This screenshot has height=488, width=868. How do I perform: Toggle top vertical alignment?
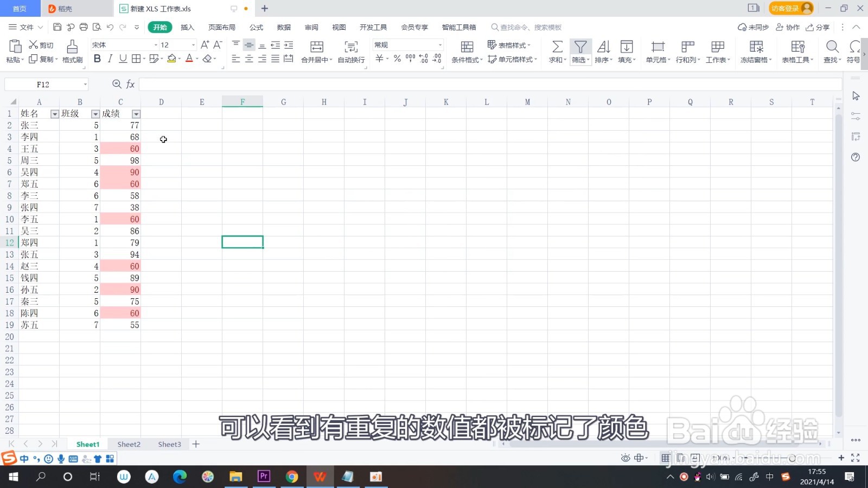[236, 45]
